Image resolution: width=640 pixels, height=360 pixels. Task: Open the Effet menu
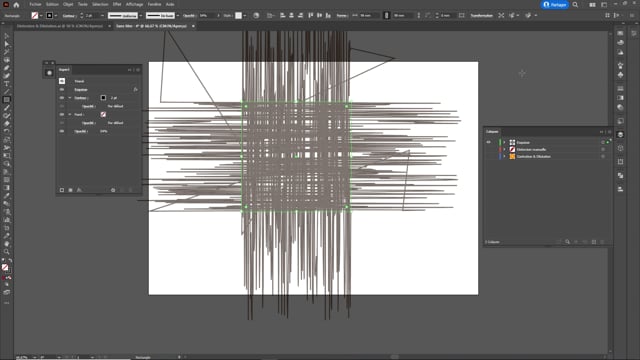(117, 4)
